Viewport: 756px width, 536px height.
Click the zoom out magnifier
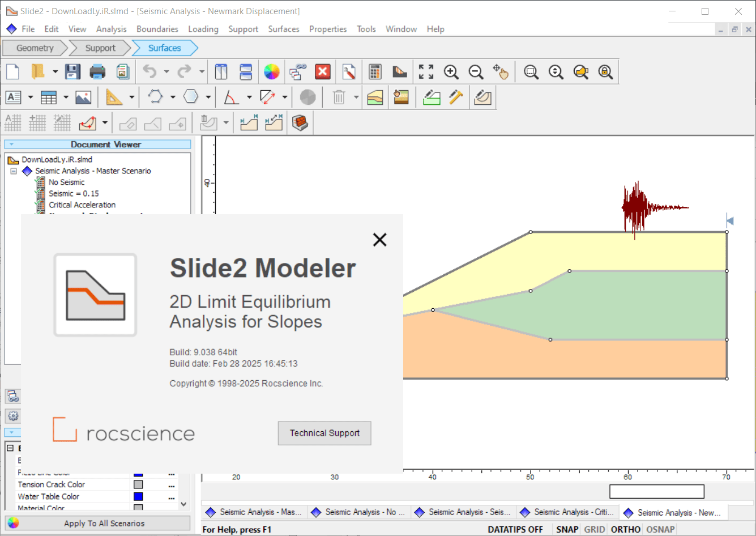(x=476, y=72)
